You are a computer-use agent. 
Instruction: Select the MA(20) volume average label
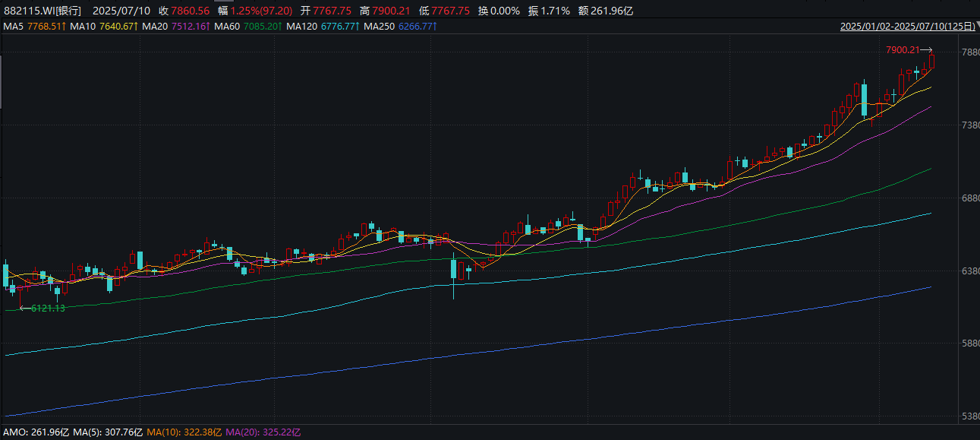pos(242,432)
